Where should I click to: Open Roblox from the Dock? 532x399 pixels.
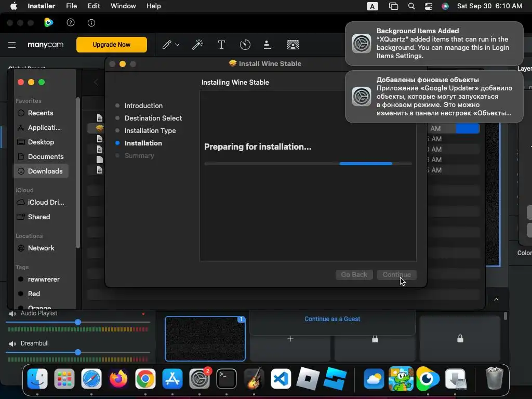pyautogui.click(x=308, y=379)
